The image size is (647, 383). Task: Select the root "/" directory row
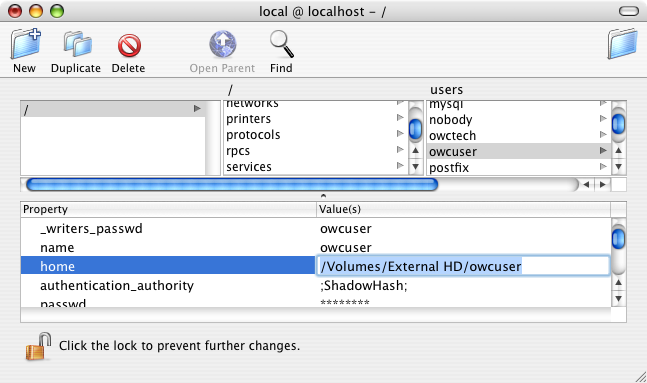click(x=113, y=109)
